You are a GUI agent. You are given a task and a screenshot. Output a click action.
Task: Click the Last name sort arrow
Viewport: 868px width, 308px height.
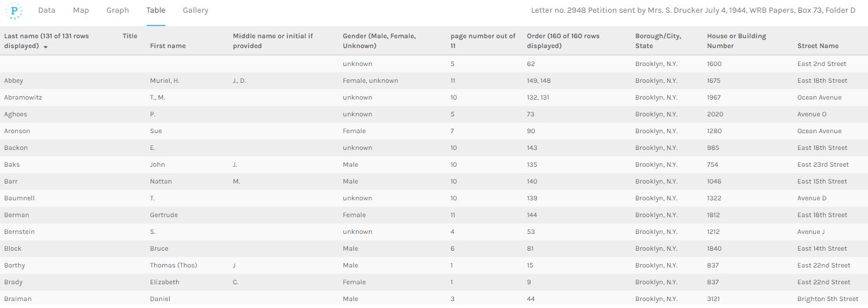(46, 46)
